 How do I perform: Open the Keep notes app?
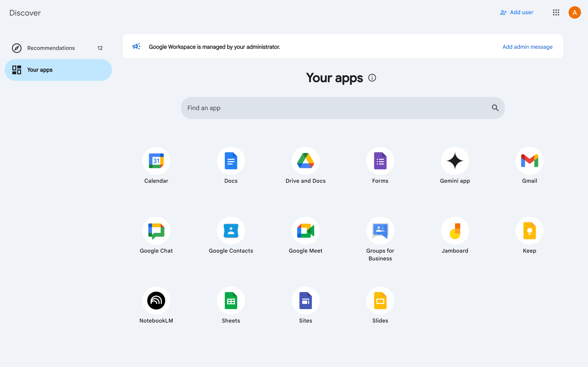pyautogui.click(x=529, y=231)
